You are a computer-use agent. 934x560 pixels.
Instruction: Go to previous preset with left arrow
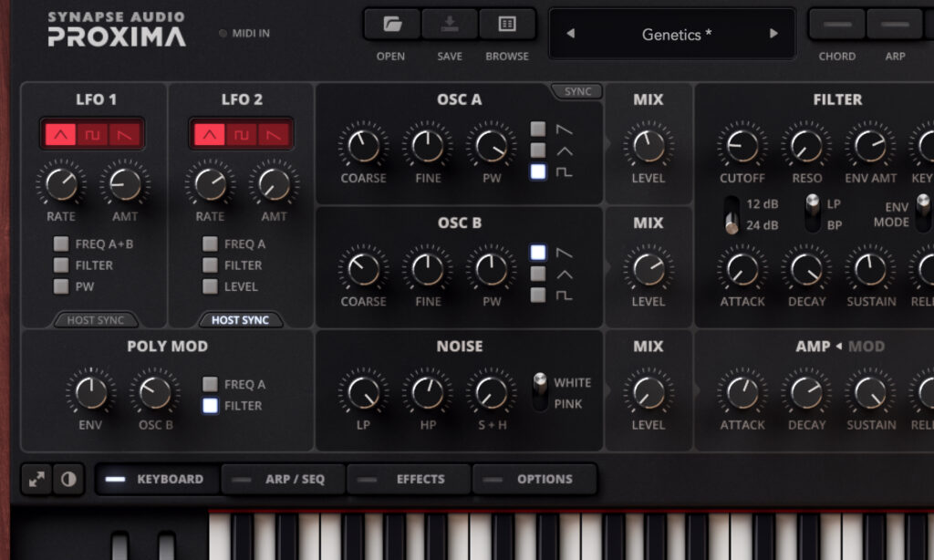click(x=570, y=35)
